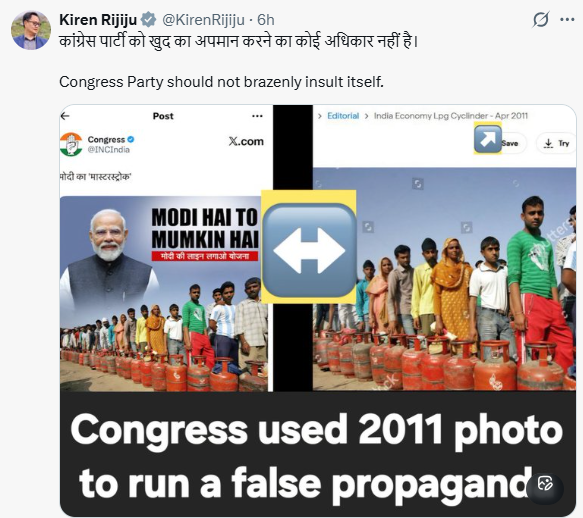This screenshot has height=518, width=583.
Task: Open Kiren Rijiju's profile avatar
Action: 30,30
